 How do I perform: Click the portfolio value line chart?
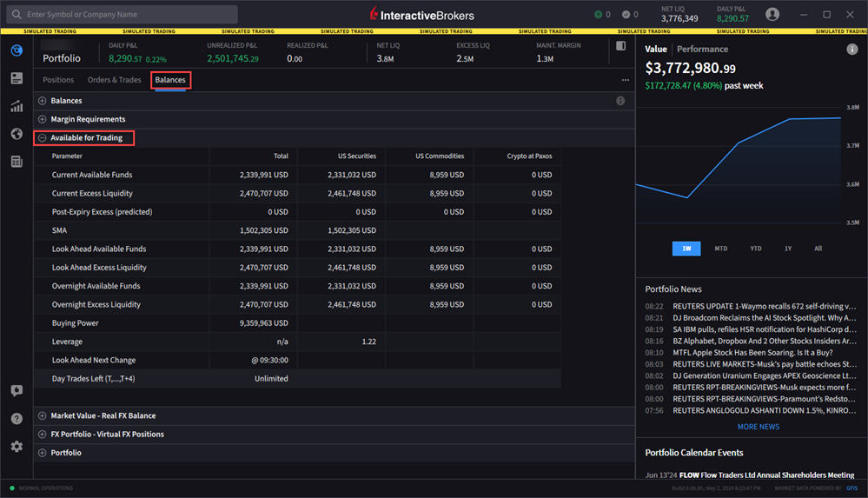tap(739, 164)
